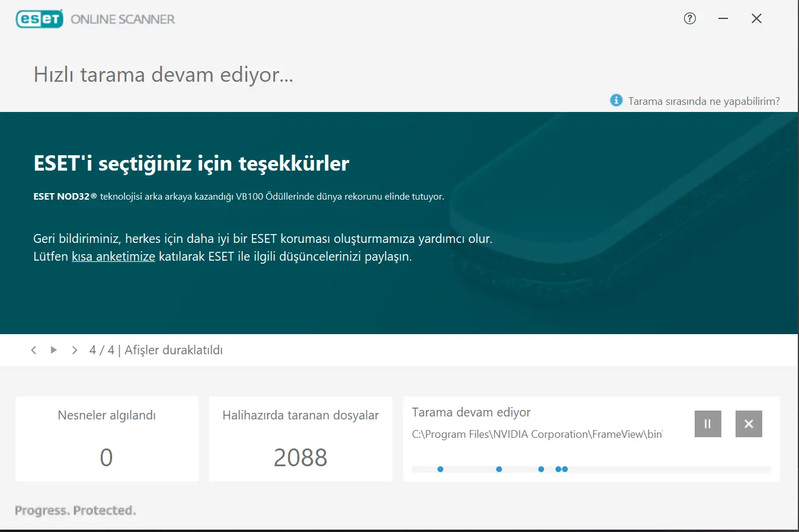Click the scan progress bar
Viewport: 799px width, 532px height.
(592, 469)
